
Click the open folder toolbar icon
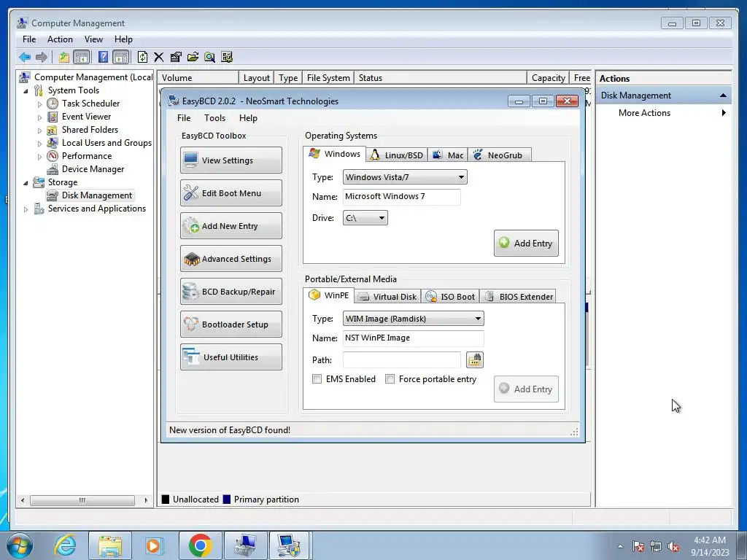coord(193,57)
